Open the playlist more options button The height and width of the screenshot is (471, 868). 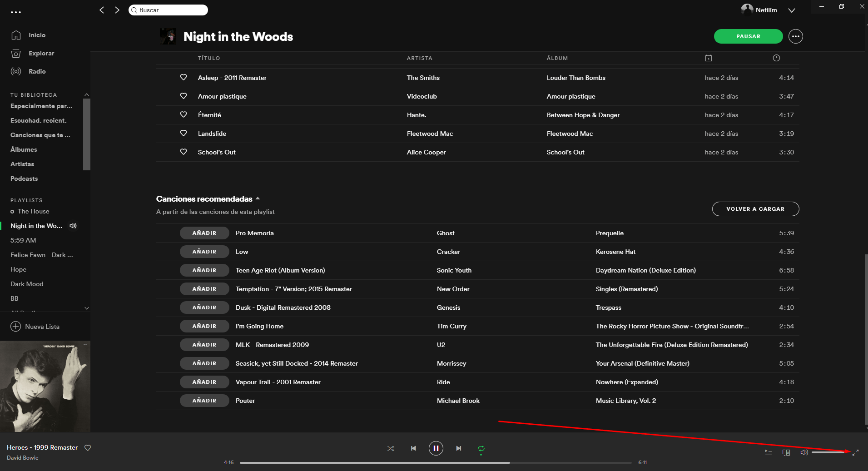coord(796,36)
